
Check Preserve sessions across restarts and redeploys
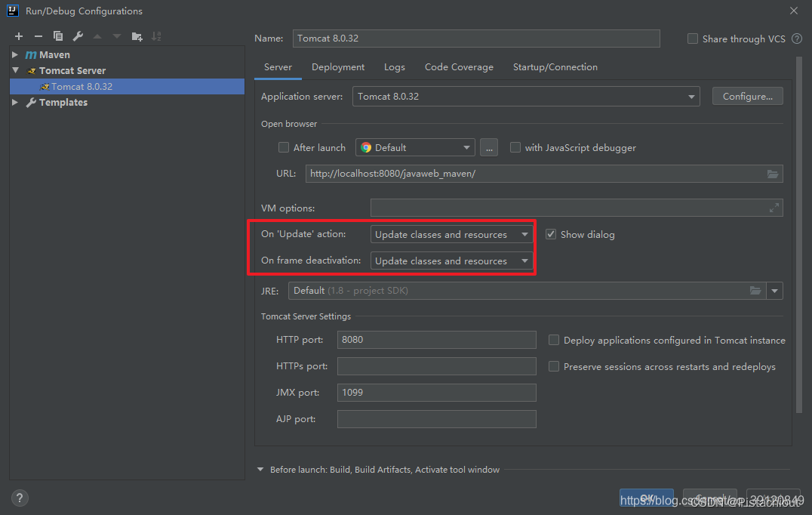pos(554,366)
